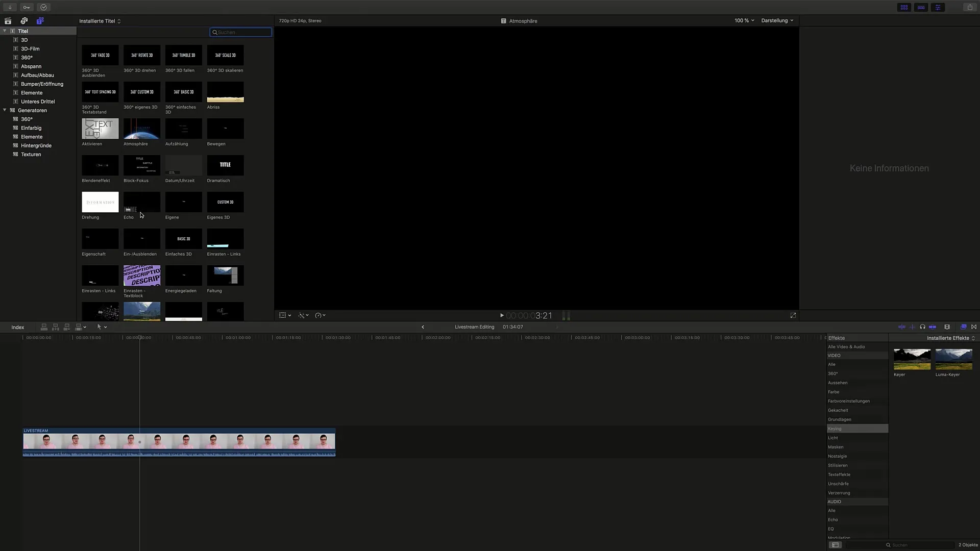Open the enhancement magic wand dropdown
Viewport: 980px width, 551px height.
(303, 316)
